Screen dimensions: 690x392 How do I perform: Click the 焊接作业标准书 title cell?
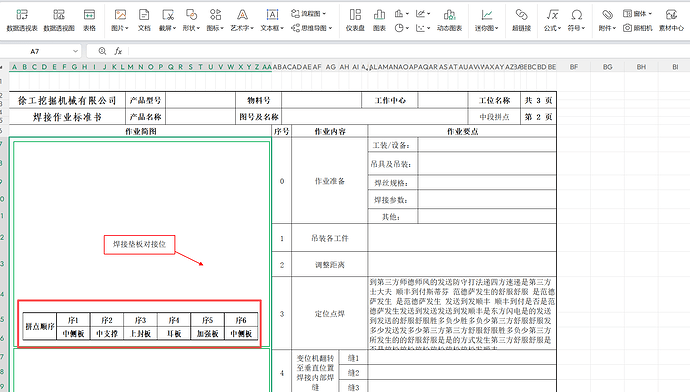point(67,117)
